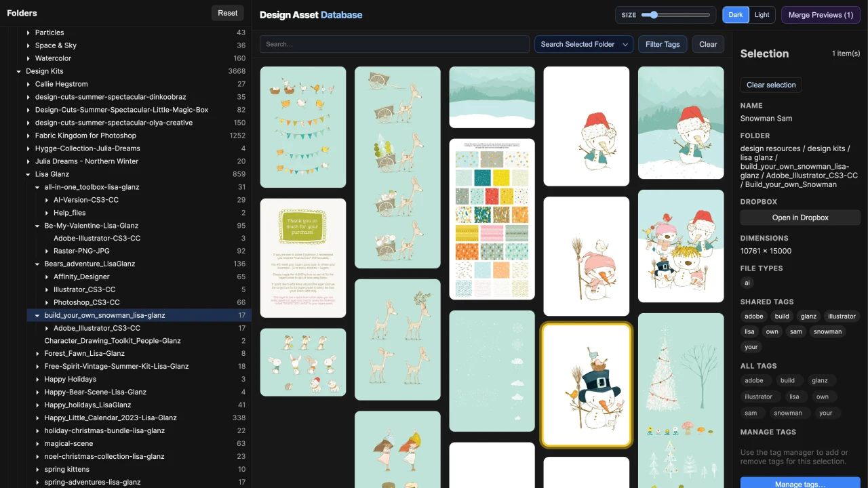Collapse the build_your_own_snowman_lisa-glanz arrow
The image size is (868, 488).
pyautogui.click(x=38, y=315)
